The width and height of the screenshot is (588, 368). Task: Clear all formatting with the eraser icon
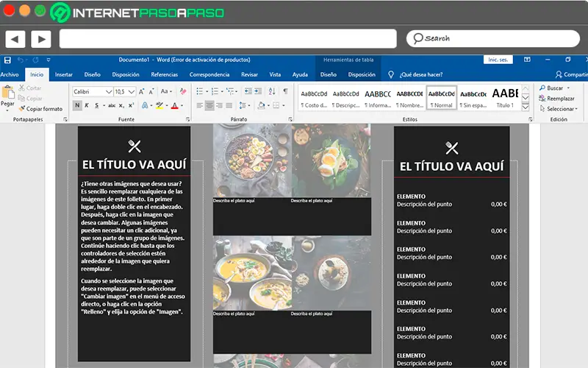pyautogui.click(x=183, y=91)
